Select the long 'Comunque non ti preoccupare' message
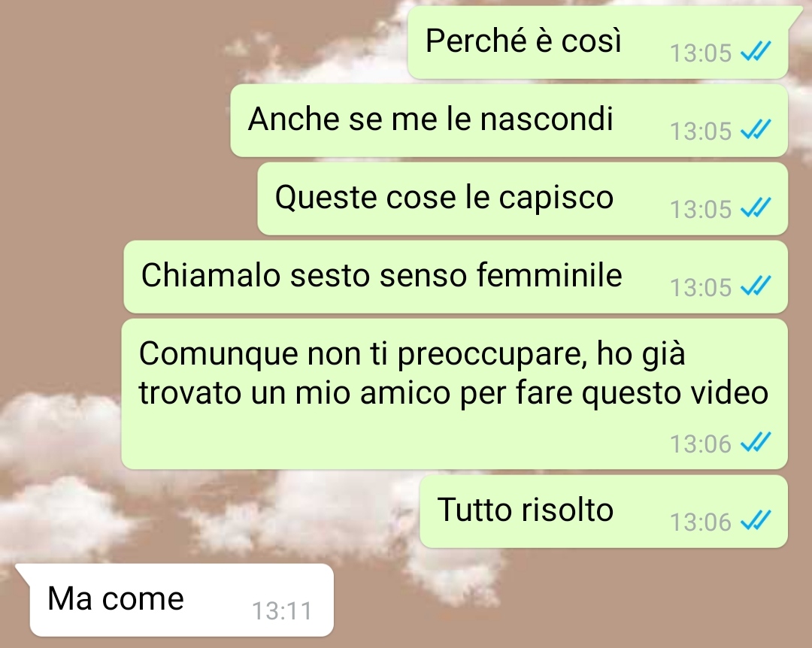812x648 pixels. click(x=455, y=394)
